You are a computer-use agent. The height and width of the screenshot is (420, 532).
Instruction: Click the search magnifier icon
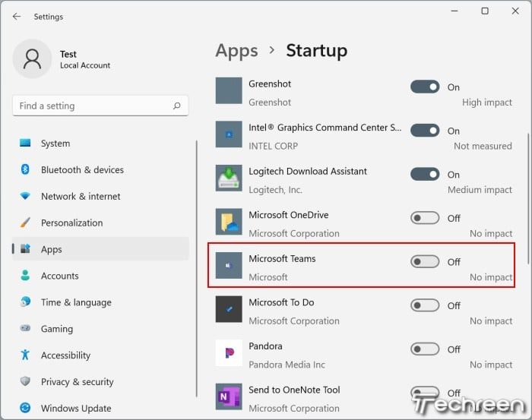click(177, 106)
